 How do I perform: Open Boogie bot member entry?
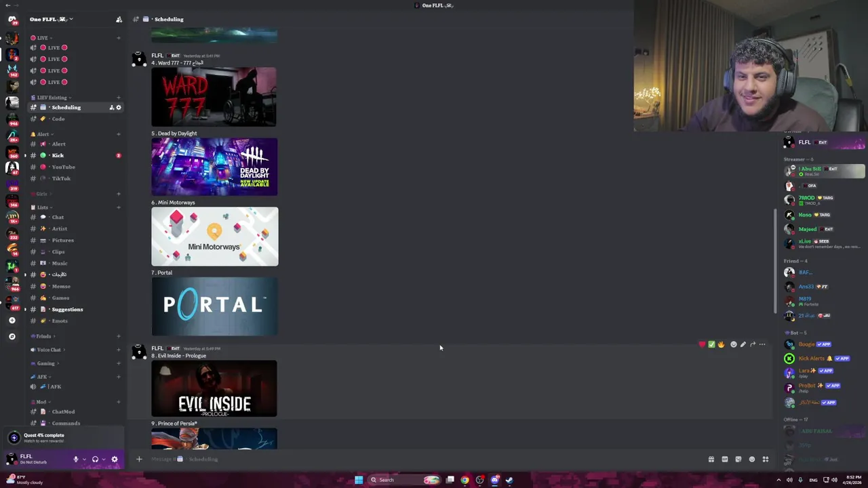(x=825, y=344)
